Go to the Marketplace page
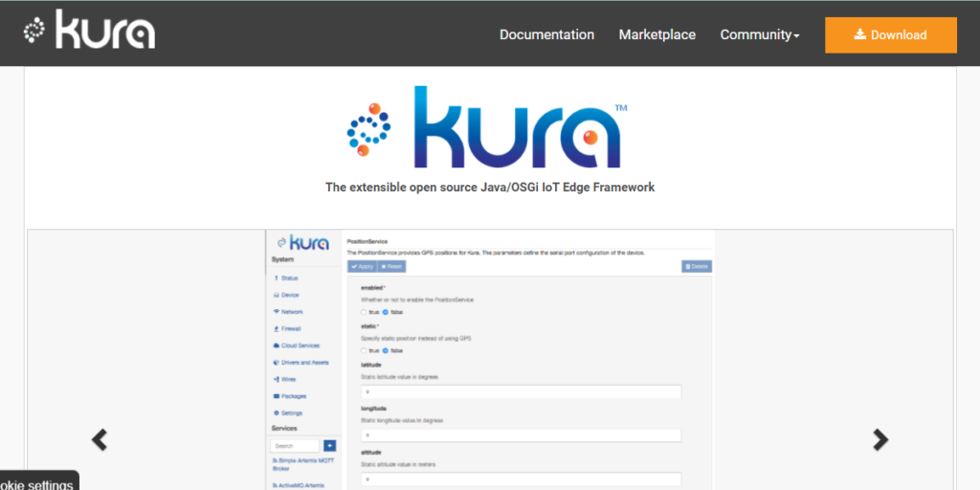This screenshot has height=490, width=980. (657, 35)
